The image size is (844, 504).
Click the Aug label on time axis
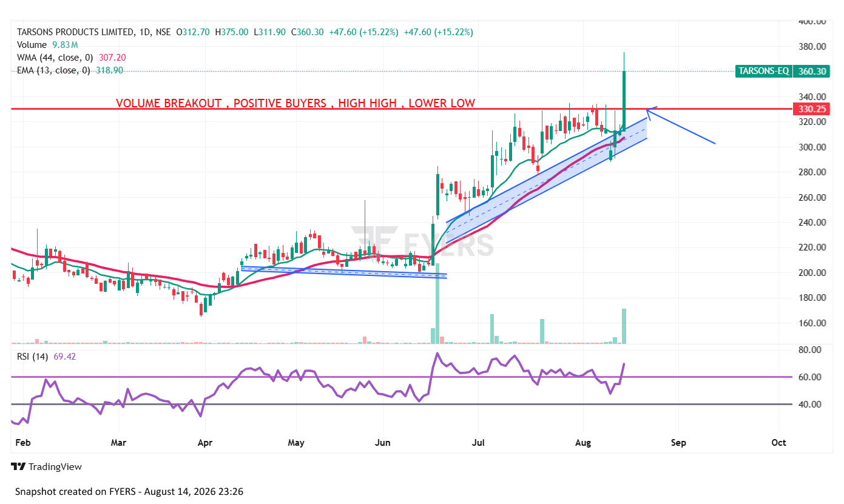[x=583, y=443]
